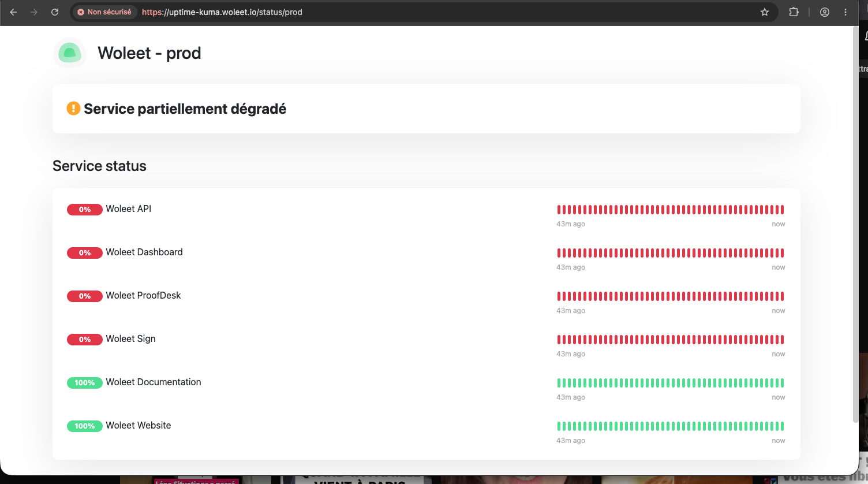Focus the address bar URL
Image resolution: width=868 pixels, height=484 pixels.
click(222, 12)
